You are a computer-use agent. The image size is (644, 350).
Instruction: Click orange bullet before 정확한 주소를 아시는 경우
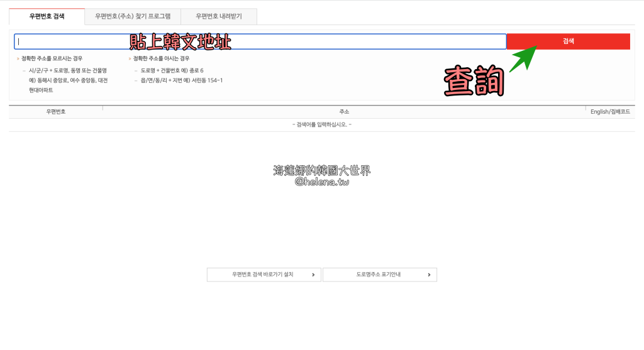tap(130, 58)
